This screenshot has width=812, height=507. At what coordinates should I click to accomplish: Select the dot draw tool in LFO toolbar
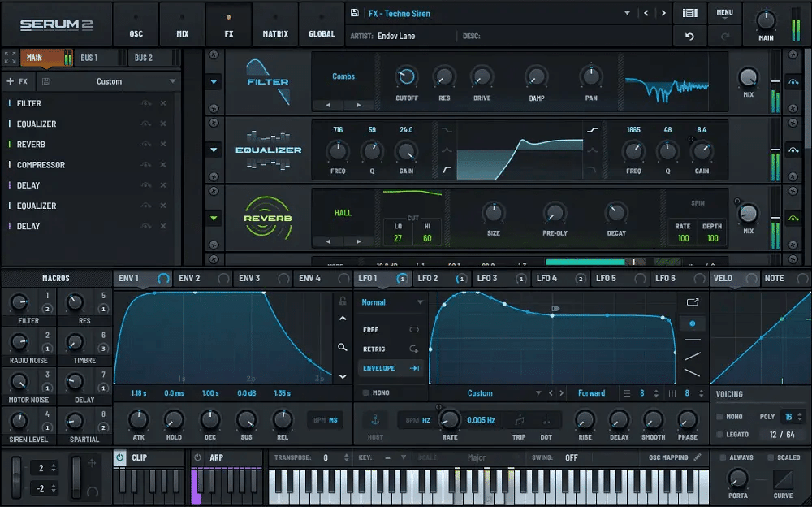pyautogui.click(x=692, y=323)
